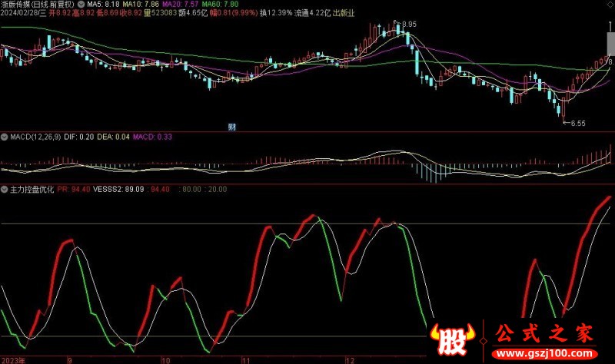Select the 浙版传媒 stock title
The width and height of the screenshot is (615, 364).
click(18, 5)
